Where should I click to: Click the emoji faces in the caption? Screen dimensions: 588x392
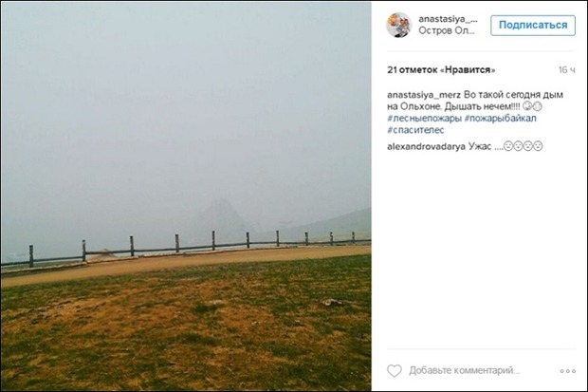click(x=532, y=106)
